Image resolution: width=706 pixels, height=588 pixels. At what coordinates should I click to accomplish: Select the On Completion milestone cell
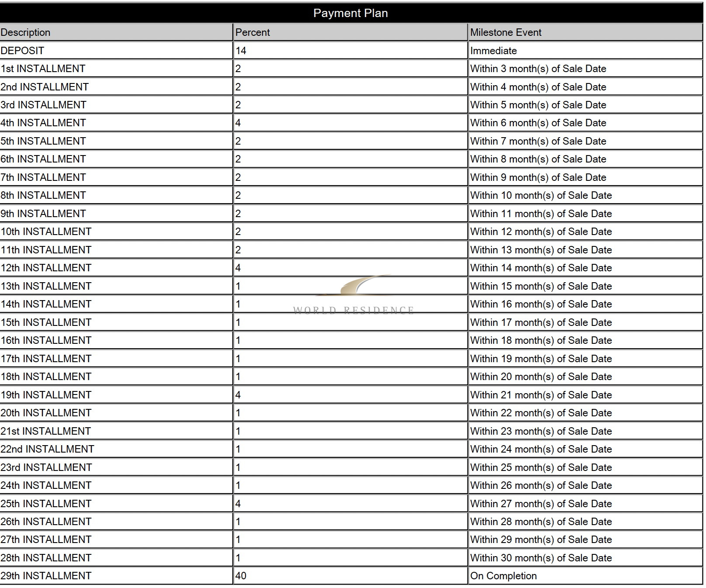(585, 576)
